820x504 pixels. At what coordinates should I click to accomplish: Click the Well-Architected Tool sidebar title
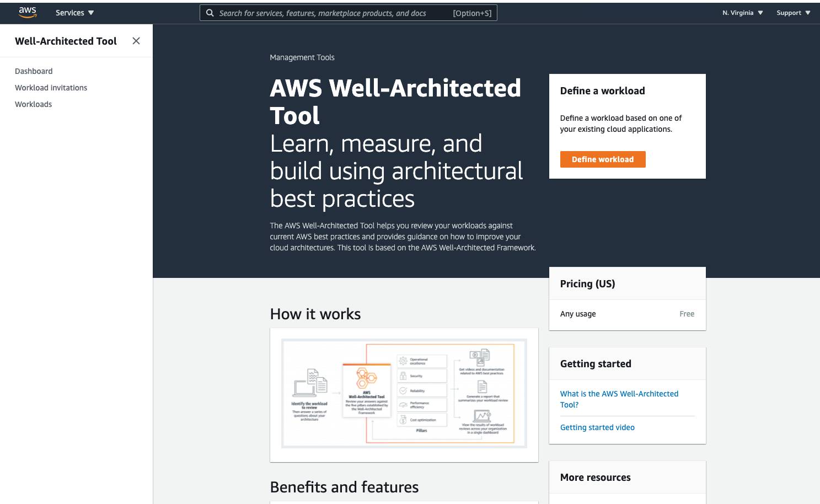click(x=66, y=41)
